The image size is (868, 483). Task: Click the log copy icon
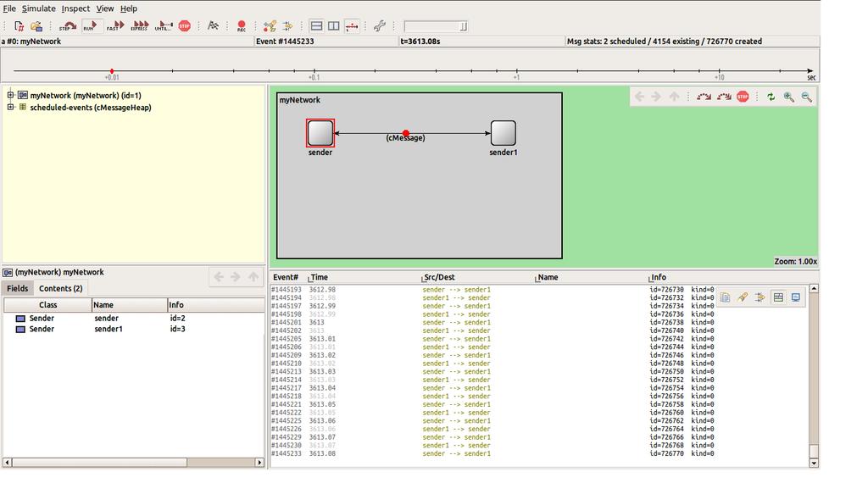(x=726, y=297)
